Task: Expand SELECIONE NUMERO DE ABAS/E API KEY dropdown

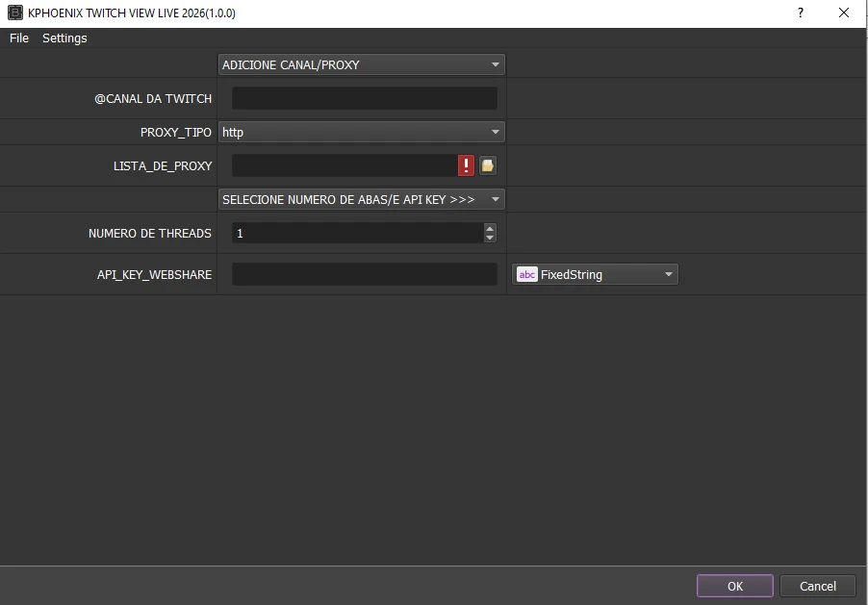Action: 362,199
